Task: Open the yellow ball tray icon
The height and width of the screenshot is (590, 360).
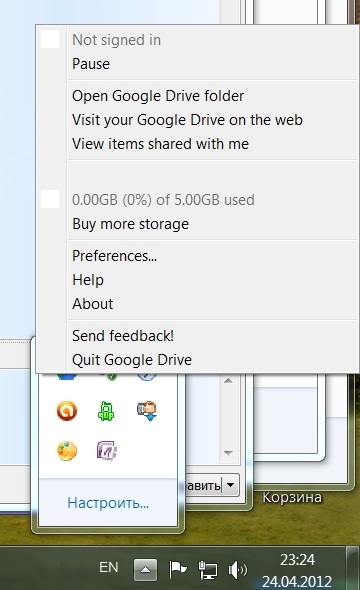Action: click(x=67, y=451)
